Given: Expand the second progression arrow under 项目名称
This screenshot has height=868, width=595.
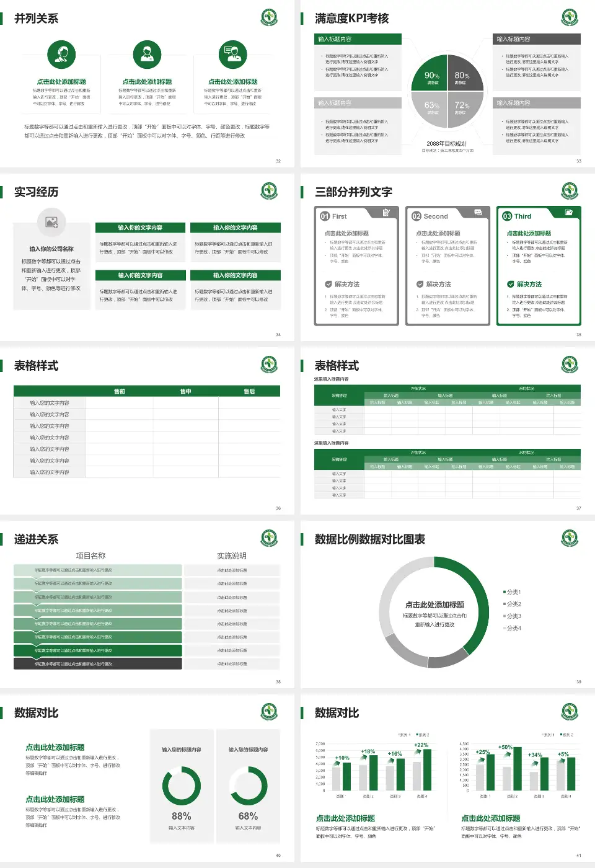Looking at the screenshot, I should pos(99,583).
